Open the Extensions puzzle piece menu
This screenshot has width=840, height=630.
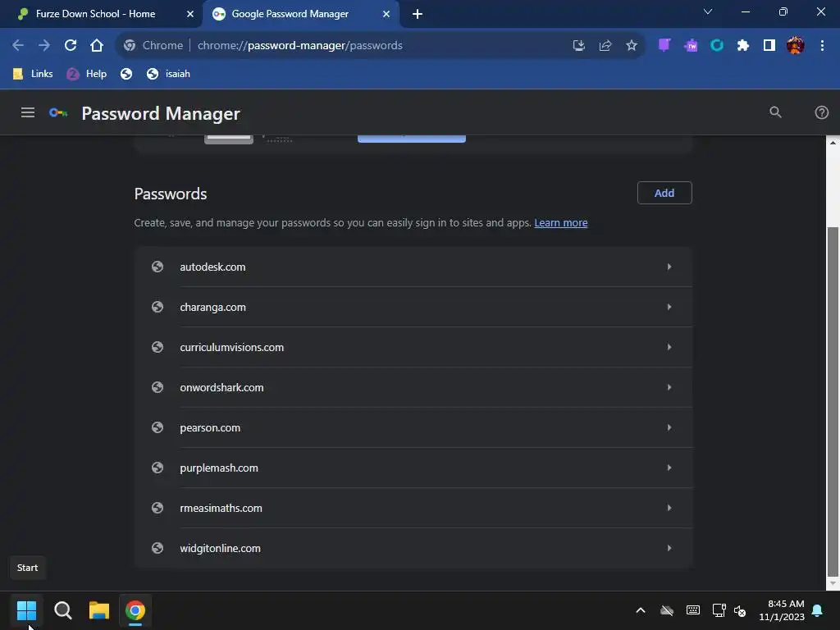[x=743, y=46]
